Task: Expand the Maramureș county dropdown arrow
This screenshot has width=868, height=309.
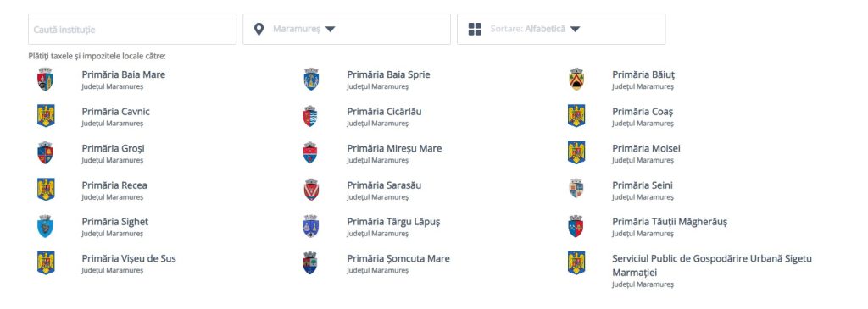Action: (330, 30)
